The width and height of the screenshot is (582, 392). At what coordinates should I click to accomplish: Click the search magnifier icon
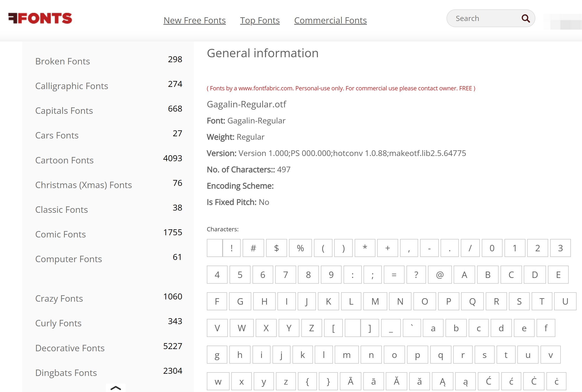(x=526, y=18)
